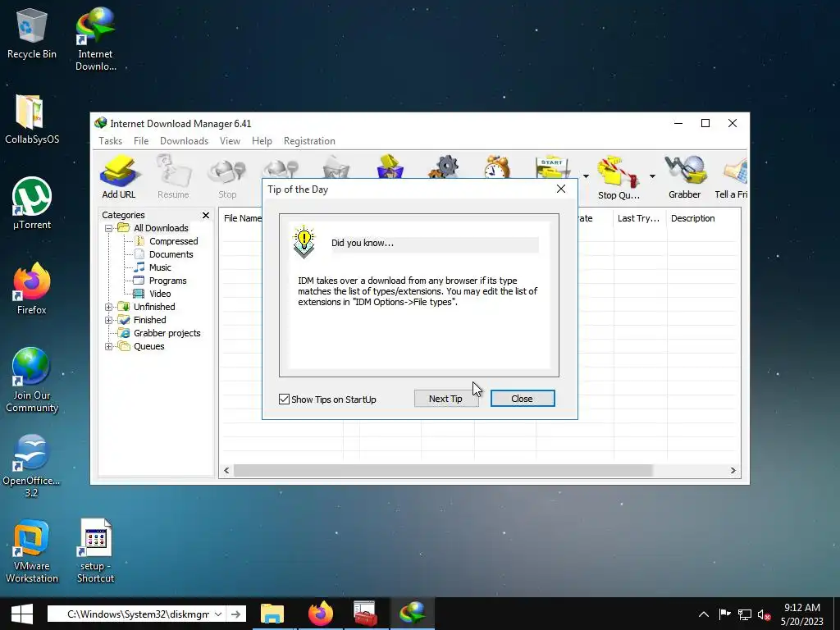Close the Categories panel
Image resolution: width=840 pixels, height=630 pixels.
click(x=206, y=216)
